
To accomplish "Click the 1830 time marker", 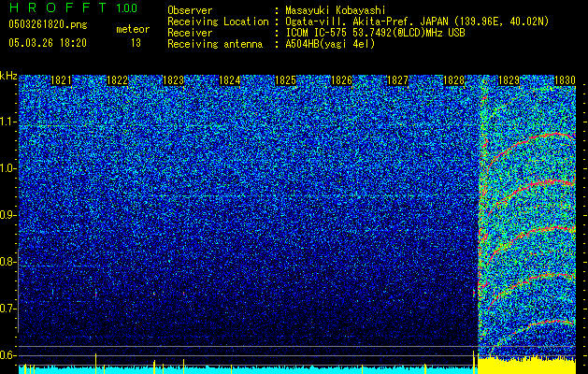I will (x=565, y=80).
